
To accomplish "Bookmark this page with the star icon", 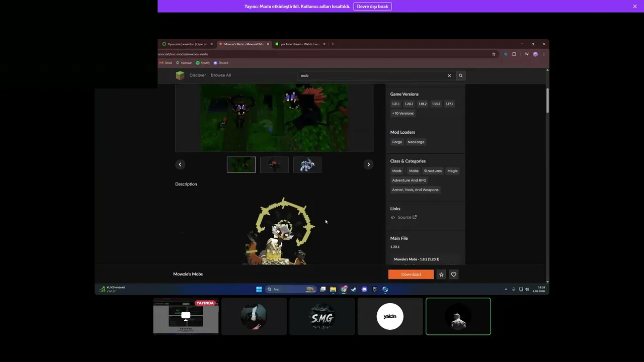I will pyautogui.click(x=494, y=54).
